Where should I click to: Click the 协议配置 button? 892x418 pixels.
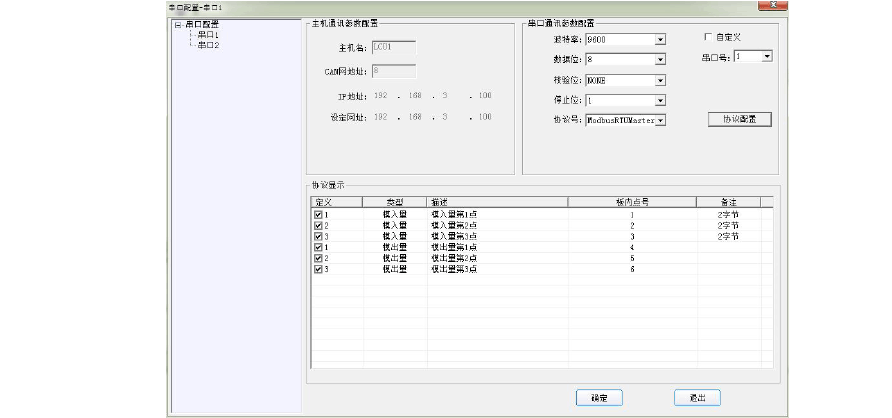[739, 119]
